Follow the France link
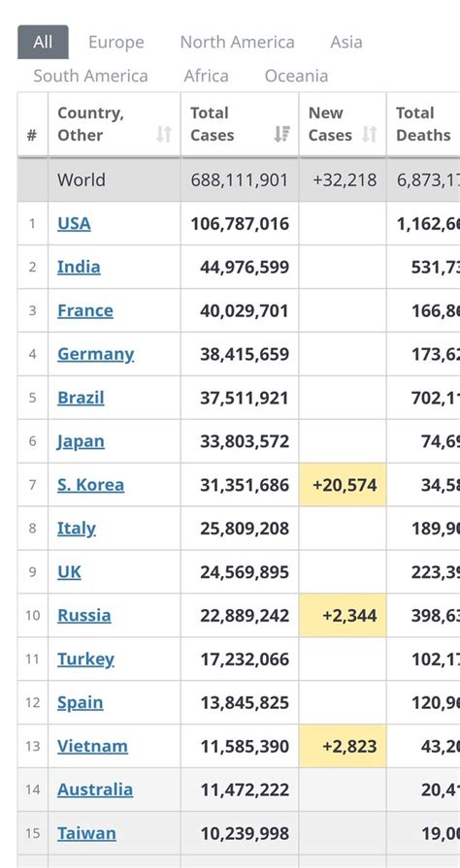Screen dimensions: 460x868 (85, 310)
